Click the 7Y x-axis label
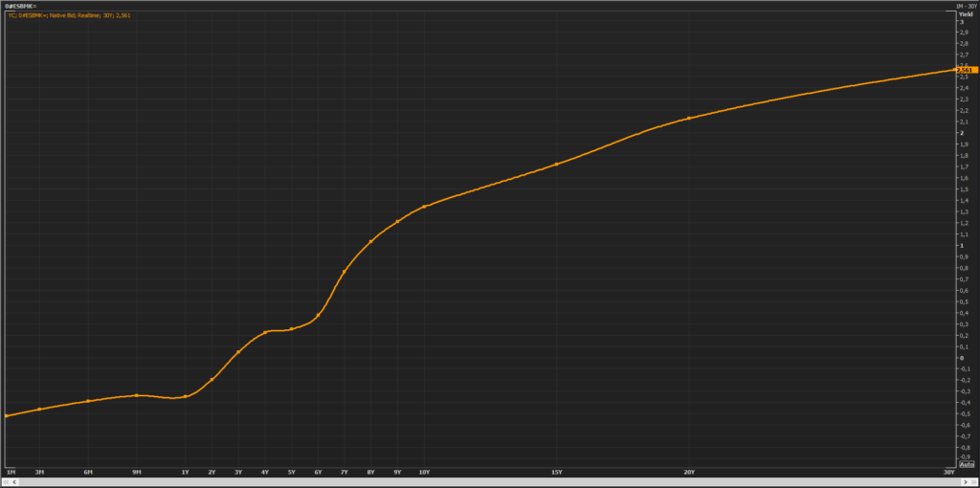Image resolution: width=980 pixels, height=488 pixels. [345, 472]
